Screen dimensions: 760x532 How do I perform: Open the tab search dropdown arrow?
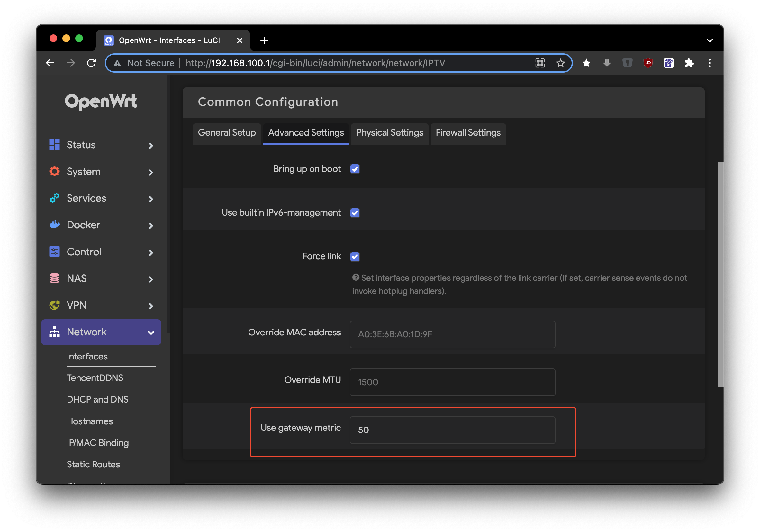click(710, 40)
